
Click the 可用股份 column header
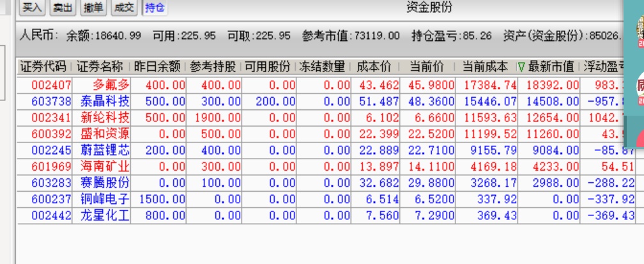(x=267, y=66)
